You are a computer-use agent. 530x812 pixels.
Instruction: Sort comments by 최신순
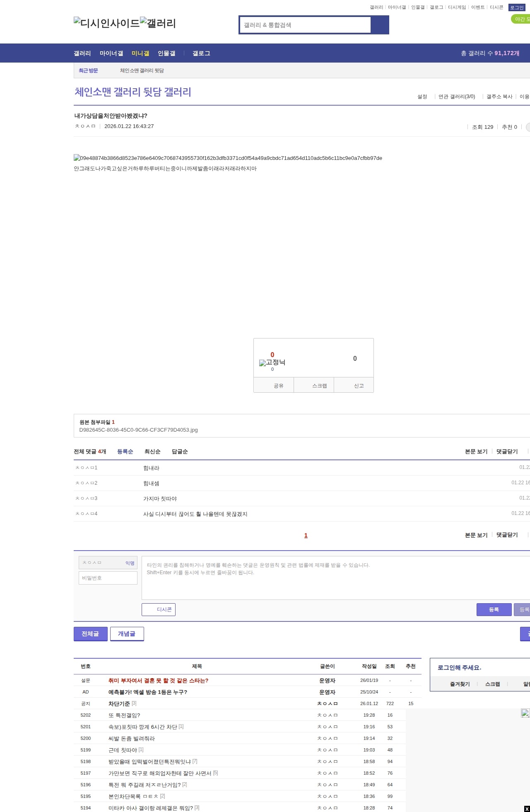pos(152,452)
